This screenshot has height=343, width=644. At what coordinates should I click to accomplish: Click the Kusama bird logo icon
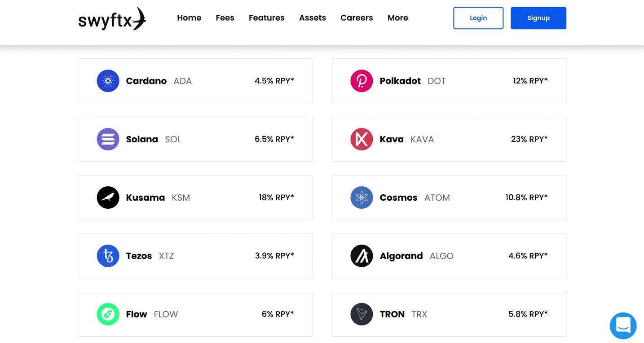(108, 198)
